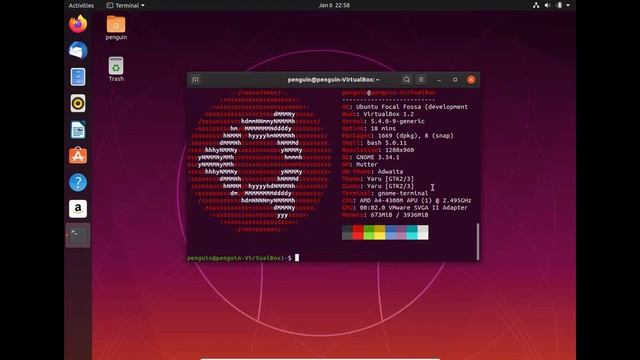This screenshot has width=640, height=360.
Task: Click the new tab icon in terminal titlebar
Action: (x=195, y=80)
